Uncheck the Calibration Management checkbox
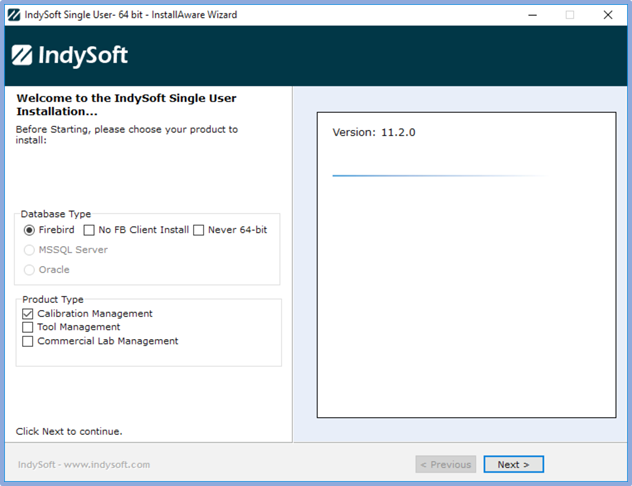 pyautogui.click(x=28, y=314)
